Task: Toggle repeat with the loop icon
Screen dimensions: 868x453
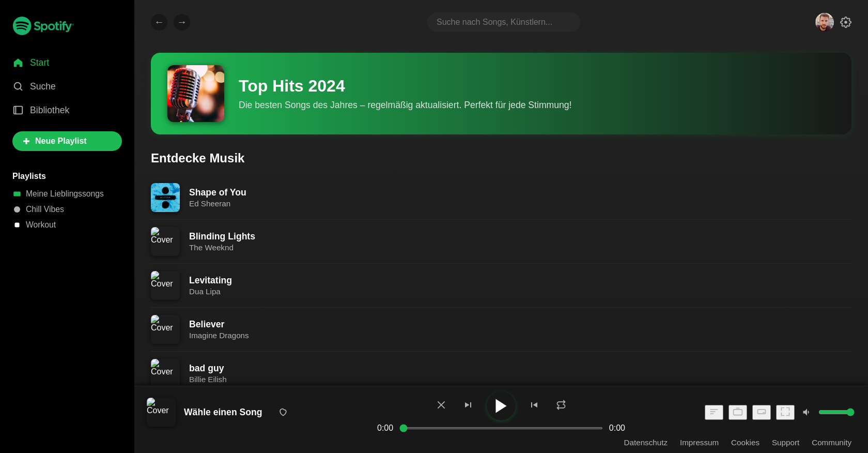Action: point(561,405)
